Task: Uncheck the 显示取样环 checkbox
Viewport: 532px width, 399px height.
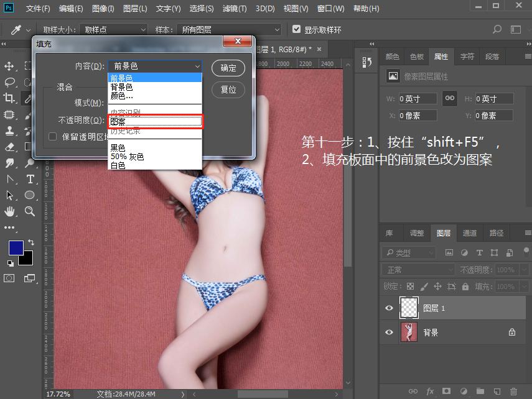Action: tap(297, 29)
